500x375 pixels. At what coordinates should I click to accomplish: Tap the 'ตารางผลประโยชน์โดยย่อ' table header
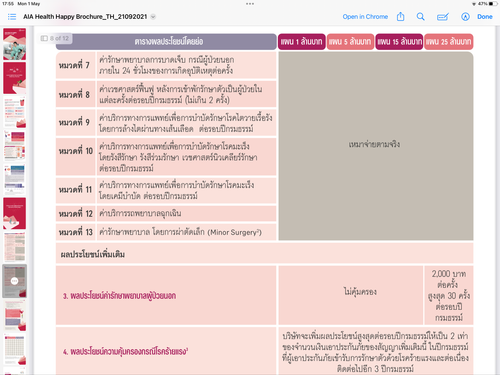pos(169,42)
